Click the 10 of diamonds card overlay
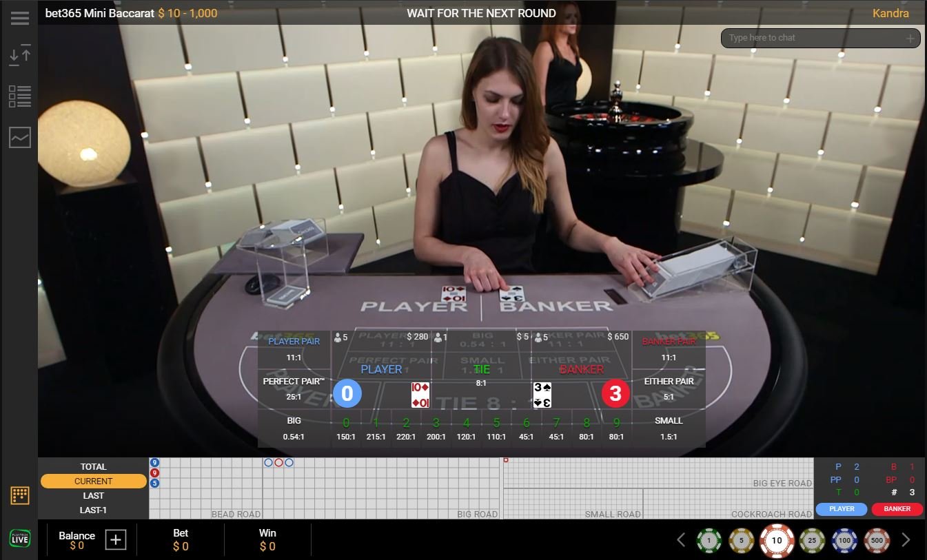This screenshot has height=560, width=927. click(420, 395)
